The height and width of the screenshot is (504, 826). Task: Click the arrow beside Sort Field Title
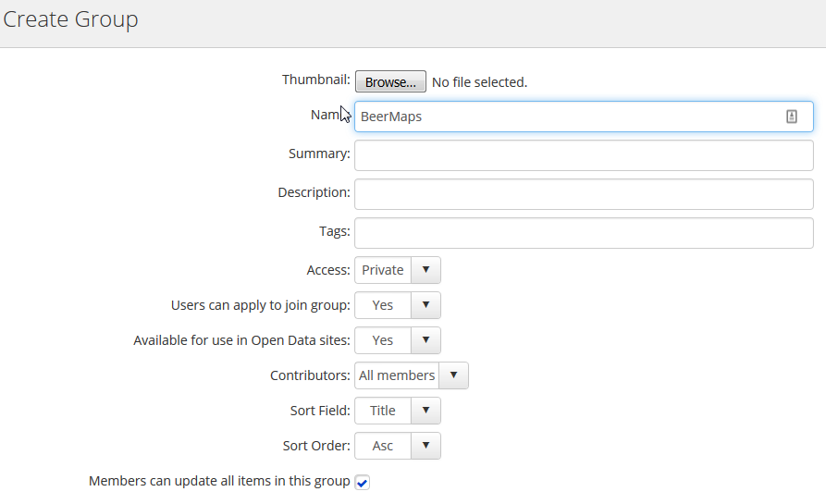coord(425,411)
